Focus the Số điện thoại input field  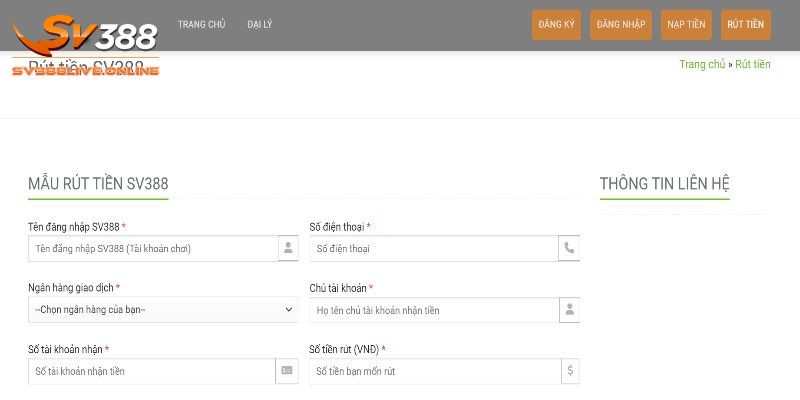(x=434, y=248)
